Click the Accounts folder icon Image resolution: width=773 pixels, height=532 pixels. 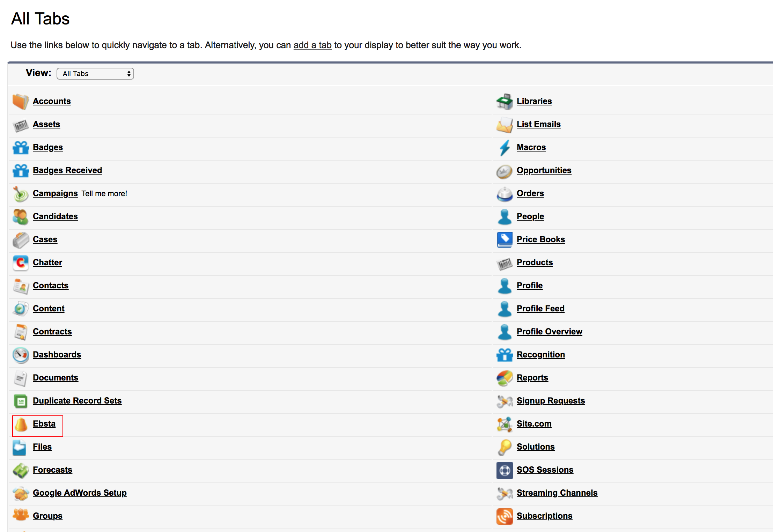21,102
